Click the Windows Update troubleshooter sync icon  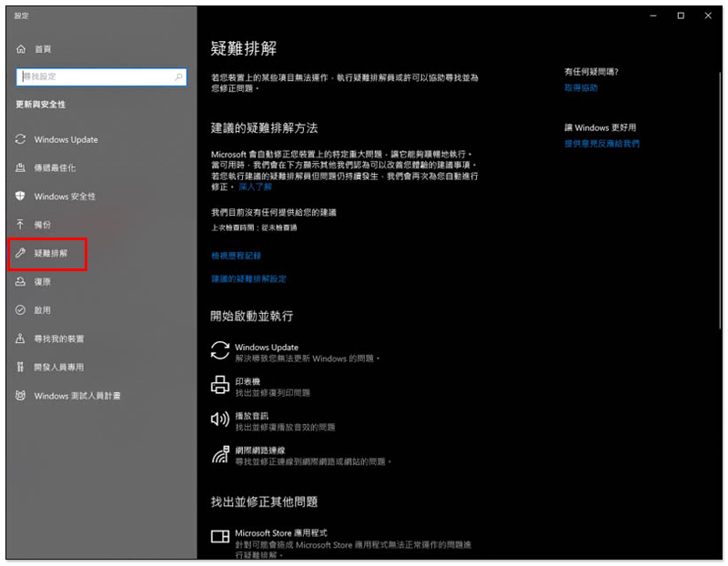pyautogui.click(x=220, y=350)
